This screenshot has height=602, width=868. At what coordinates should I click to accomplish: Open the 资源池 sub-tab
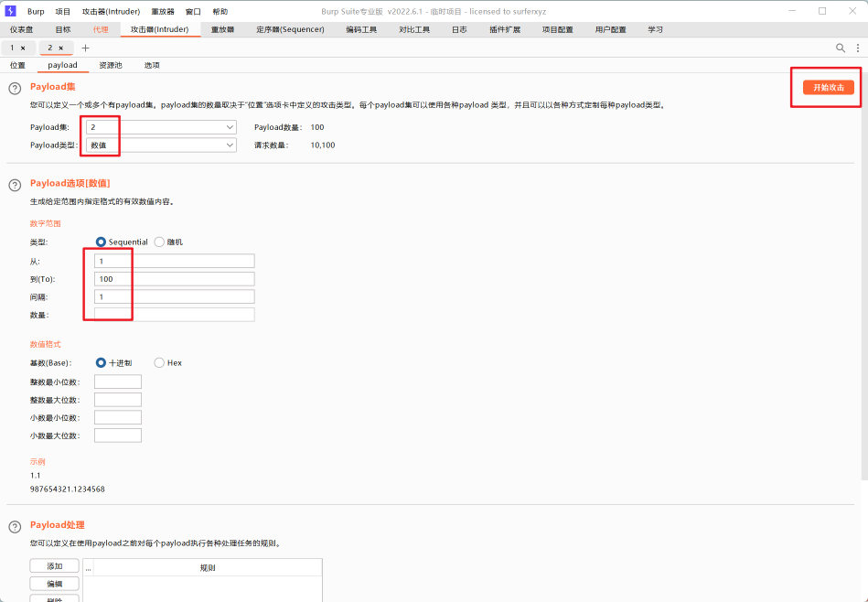point(111,65)
